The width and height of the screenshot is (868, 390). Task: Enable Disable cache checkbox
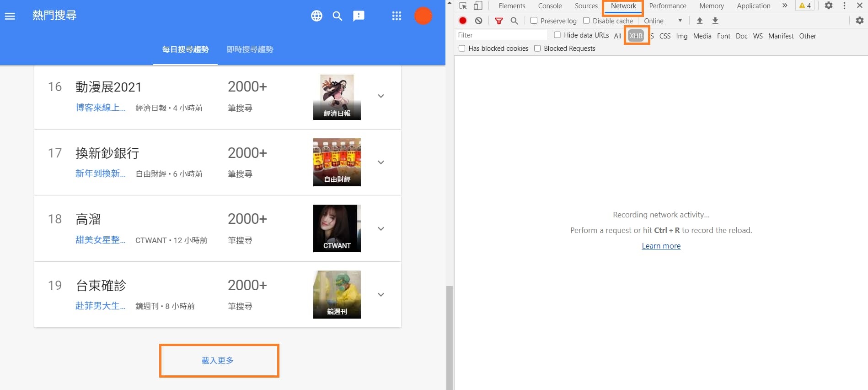coord(586,21)
